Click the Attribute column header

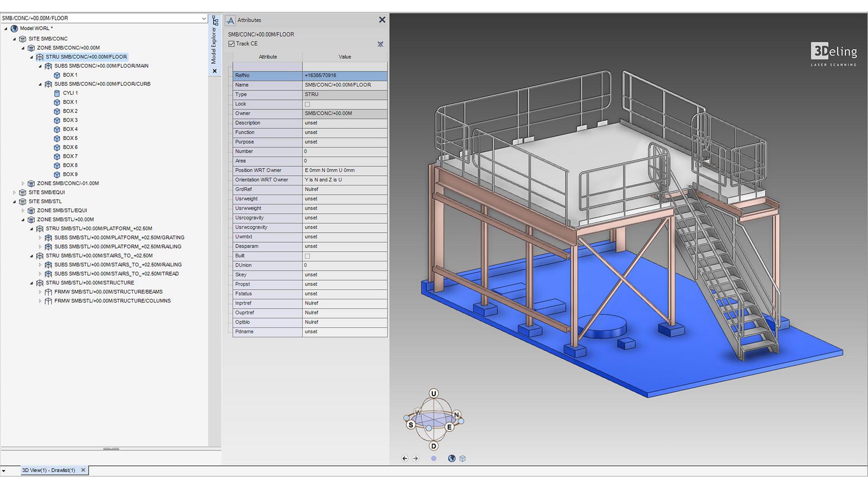(268, 57)
